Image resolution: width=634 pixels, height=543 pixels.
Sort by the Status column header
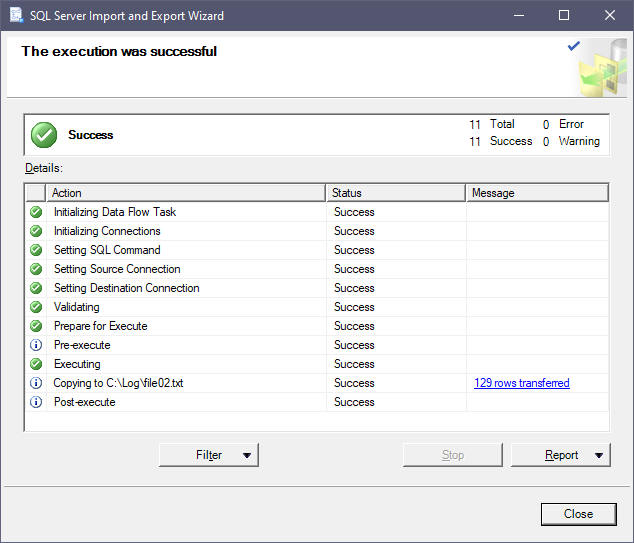[395, 193]
